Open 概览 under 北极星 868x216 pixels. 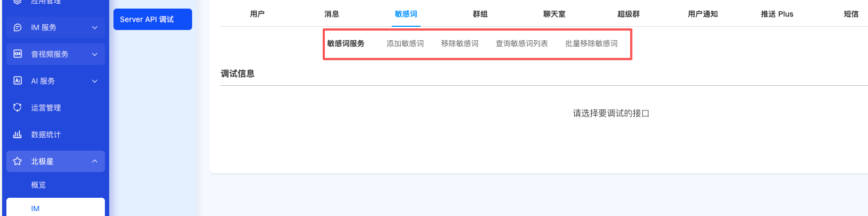click(39, 185)
